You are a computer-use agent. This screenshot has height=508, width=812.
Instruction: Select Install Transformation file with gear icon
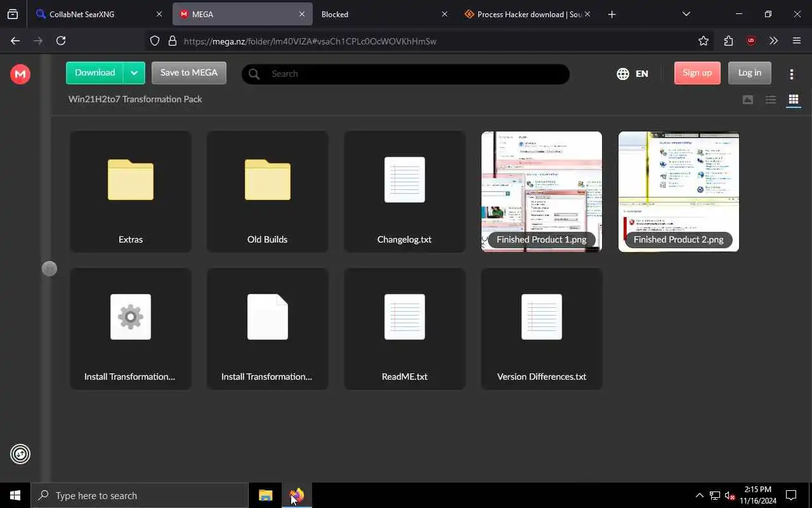pyautogui.click(x=131, y=329)
